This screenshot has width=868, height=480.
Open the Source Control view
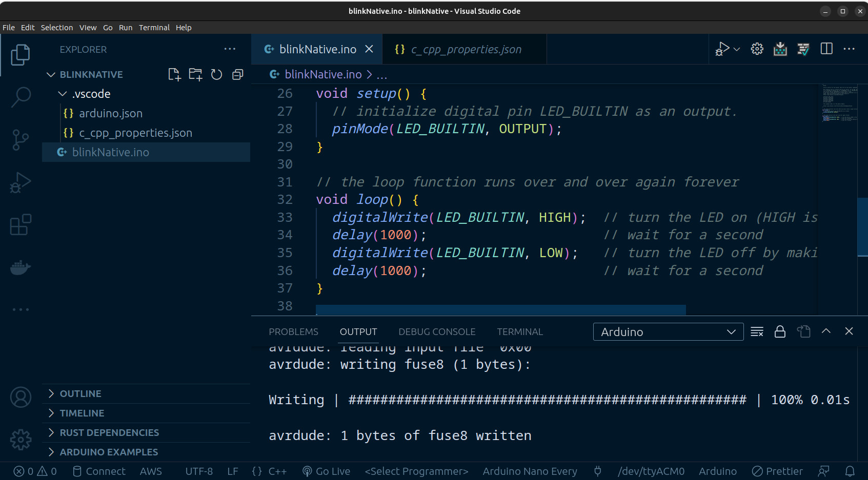tap(21, 140)
